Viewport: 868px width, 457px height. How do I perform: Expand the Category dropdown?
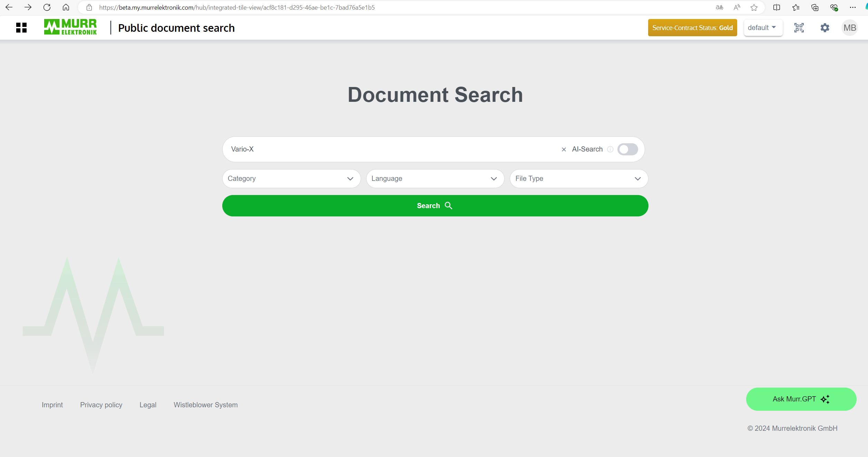tap(291, 178)
